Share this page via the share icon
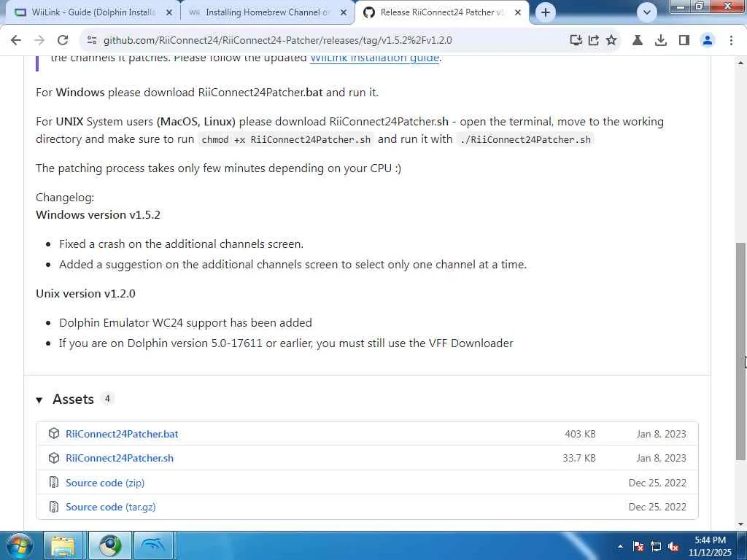747x560 pixels. tap(594, 41)
